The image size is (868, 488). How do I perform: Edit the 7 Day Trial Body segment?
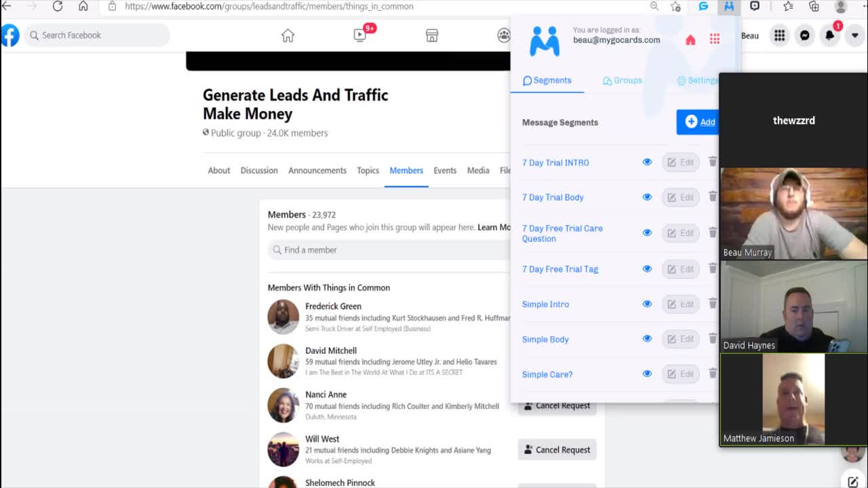click(680, 197)
